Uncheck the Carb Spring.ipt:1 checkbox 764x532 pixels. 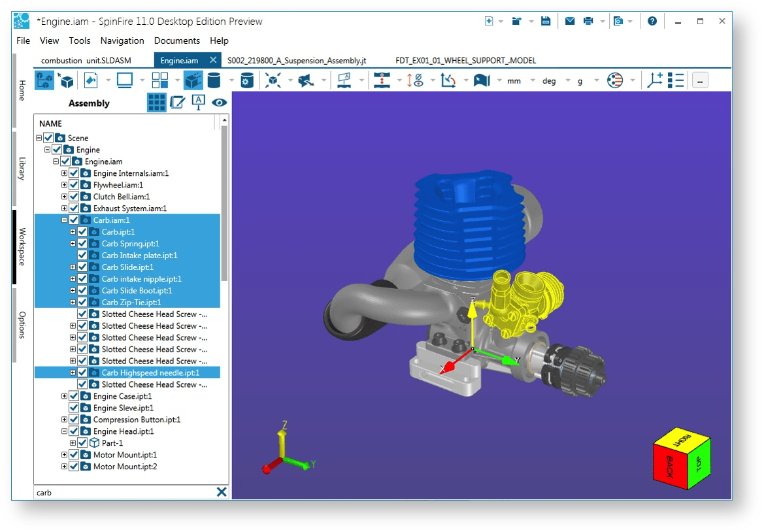(x=82, y=244)
